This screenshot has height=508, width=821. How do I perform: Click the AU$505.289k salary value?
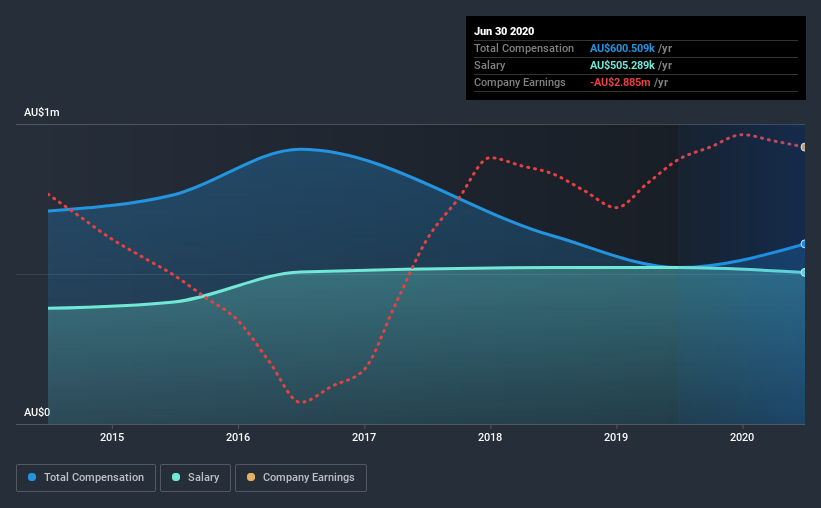622,65
